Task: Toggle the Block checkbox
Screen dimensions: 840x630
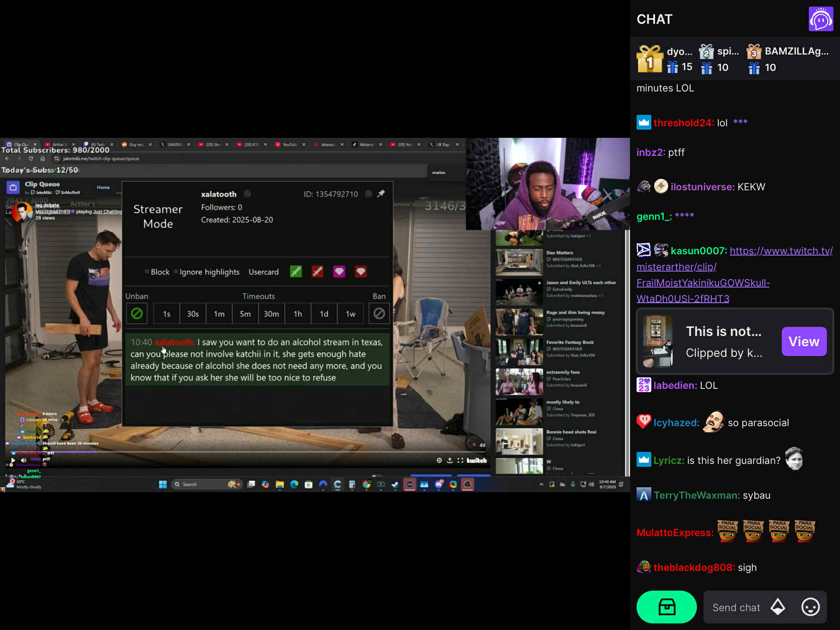Action: click(147, 272)
